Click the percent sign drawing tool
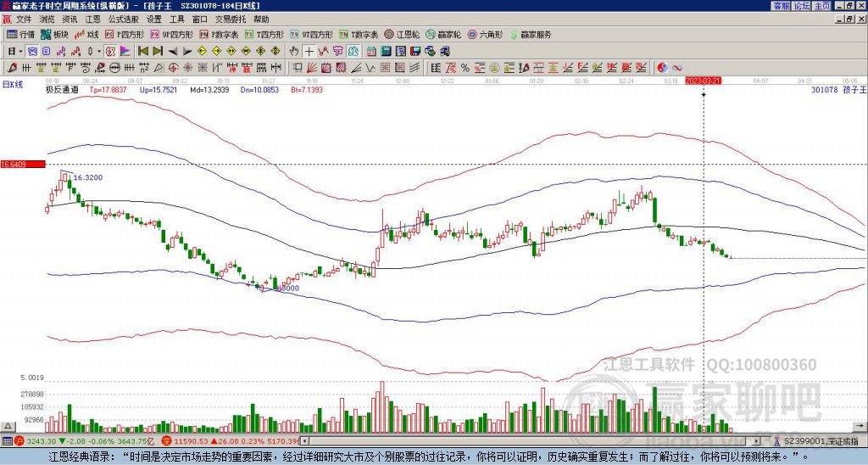The height and width of the screenshot is (465, 868). 465,68
